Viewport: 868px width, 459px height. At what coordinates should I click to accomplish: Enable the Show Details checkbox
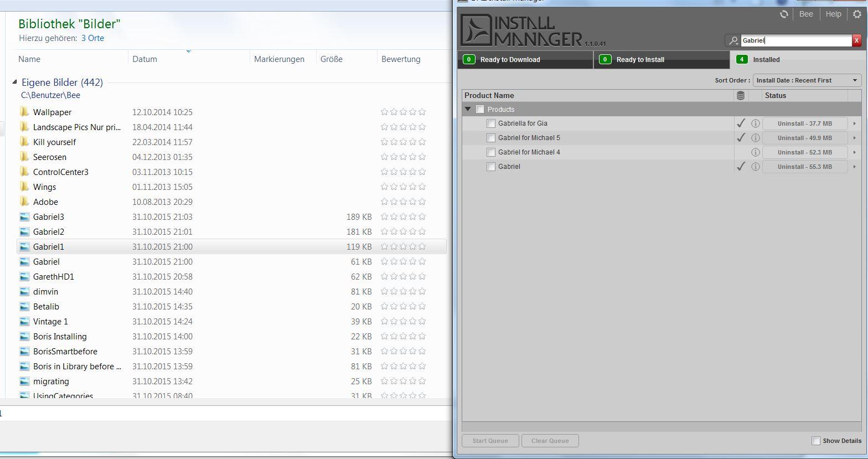coord(815,441)
